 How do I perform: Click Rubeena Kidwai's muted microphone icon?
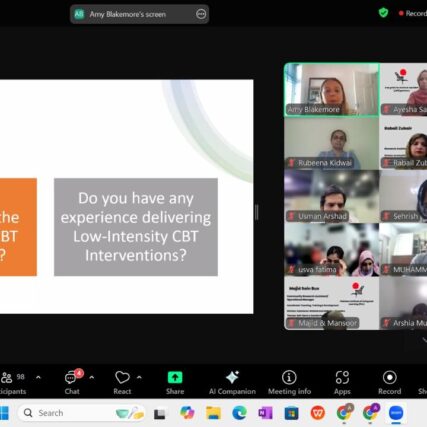pyautogui.click(x=291, y=163)
